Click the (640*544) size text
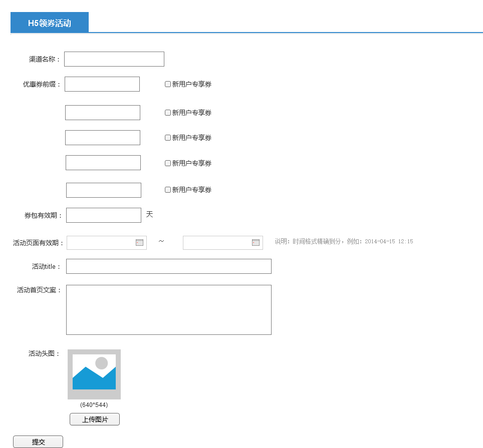The image size is (483, 448). [x=94, y=404]
